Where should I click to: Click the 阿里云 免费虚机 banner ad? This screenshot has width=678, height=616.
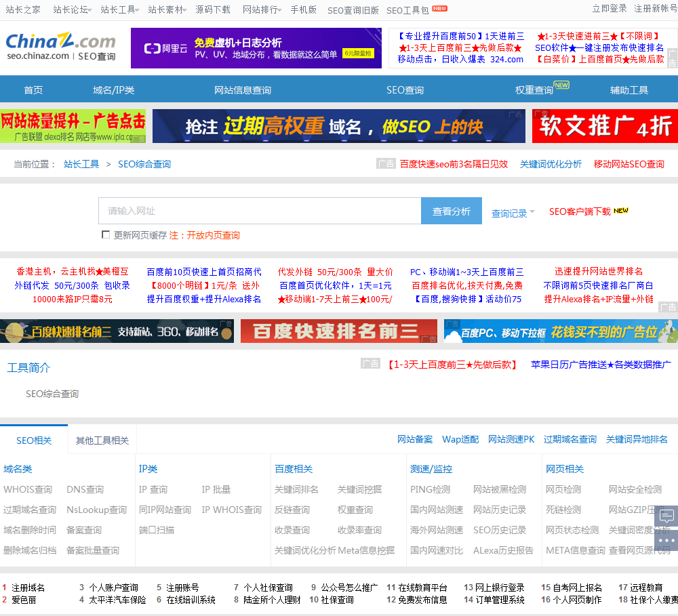click(256, 48)
